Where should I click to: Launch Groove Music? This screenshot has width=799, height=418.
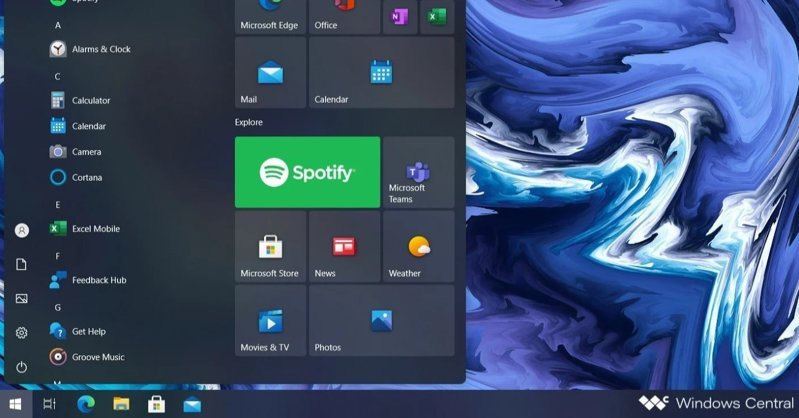(x=87, y=357)
